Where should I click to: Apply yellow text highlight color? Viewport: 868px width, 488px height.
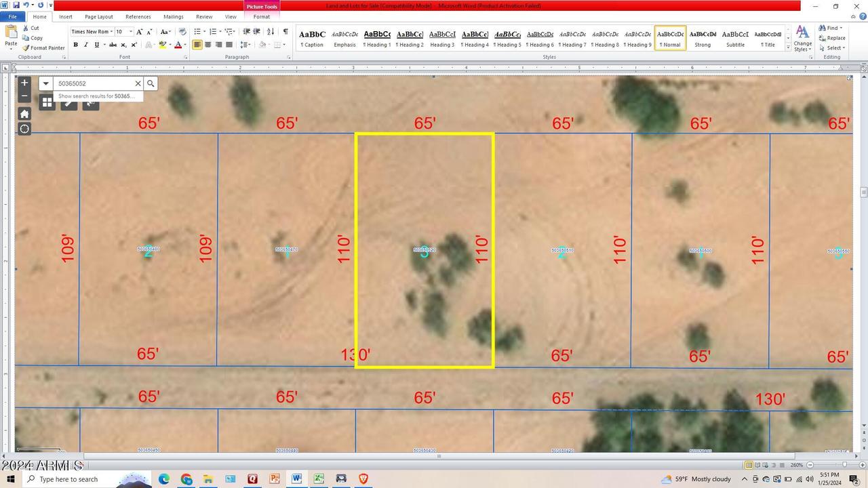[x=161, y=45]
